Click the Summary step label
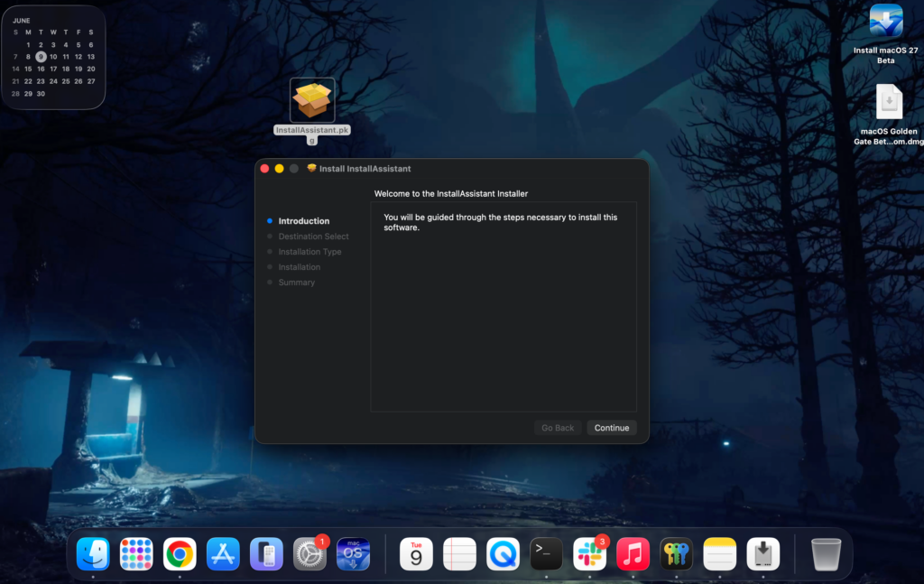This screenshot has height=584, width=924. (296, 283)
